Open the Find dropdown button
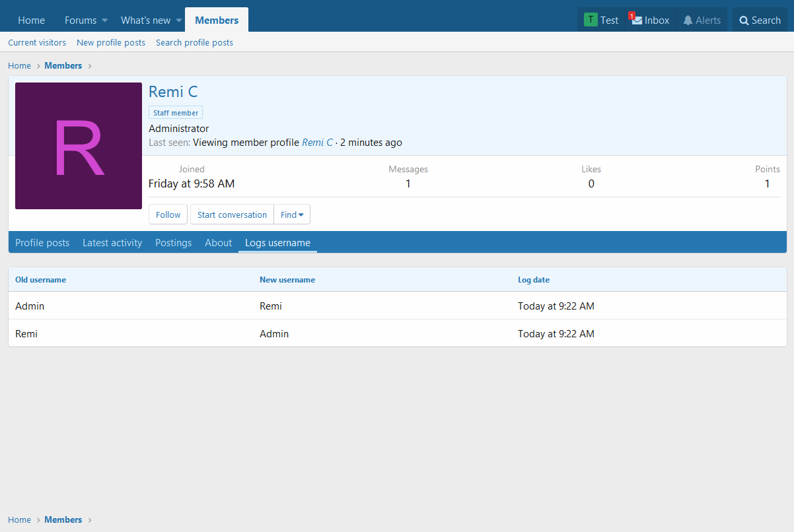The width and height of the screenshot is (794, 532). coord(292,215)
